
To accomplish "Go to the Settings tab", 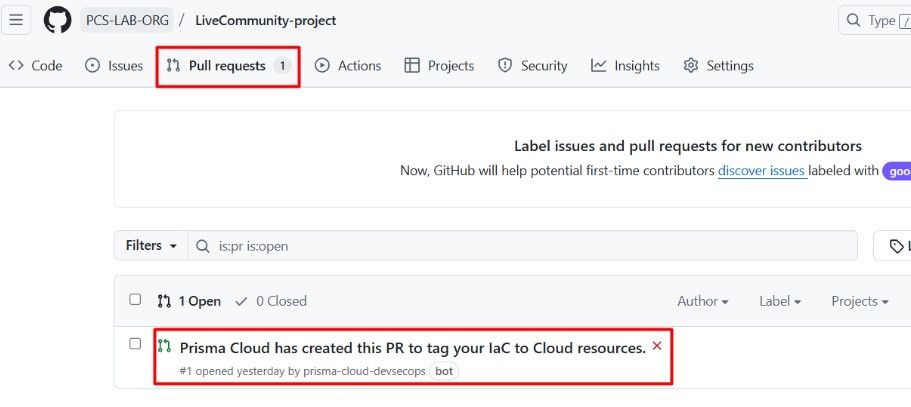I will [x=718, y=66].
